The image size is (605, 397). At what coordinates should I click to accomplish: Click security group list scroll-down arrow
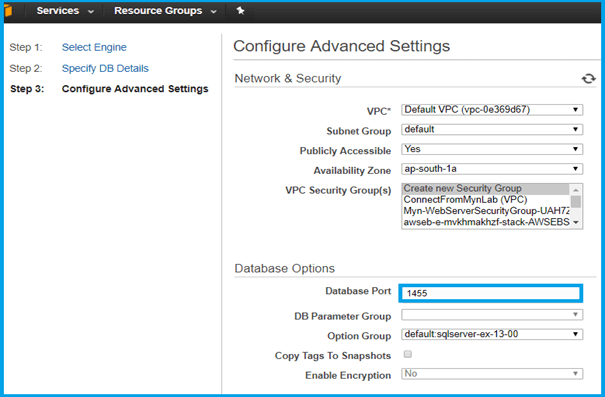coord(576,223)
